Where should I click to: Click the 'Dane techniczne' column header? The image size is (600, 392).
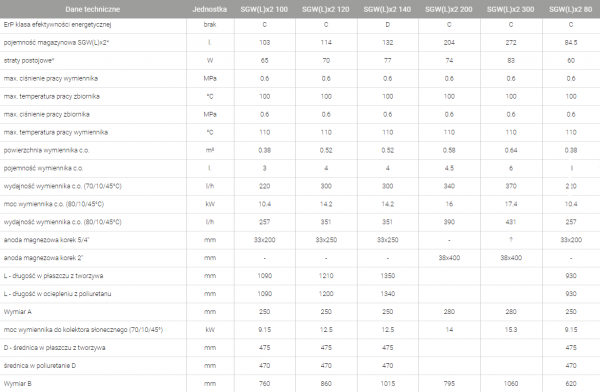93,9
